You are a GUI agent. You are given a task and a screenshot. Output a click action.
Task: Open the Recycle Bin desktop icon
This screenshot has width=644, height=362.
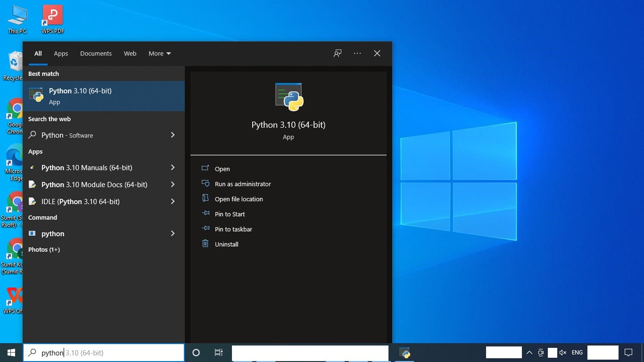(x=14, y=66)
